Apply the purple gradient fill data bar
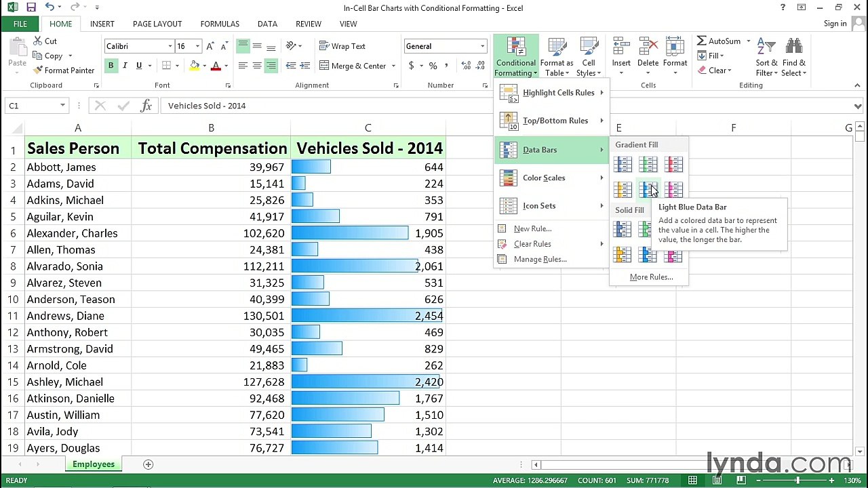Image resolution: width=868 pixels, height=488 pixels. [673, 190]
